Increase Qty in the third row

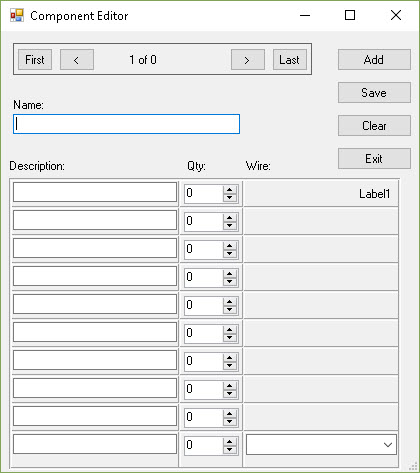tap(229, 245)
